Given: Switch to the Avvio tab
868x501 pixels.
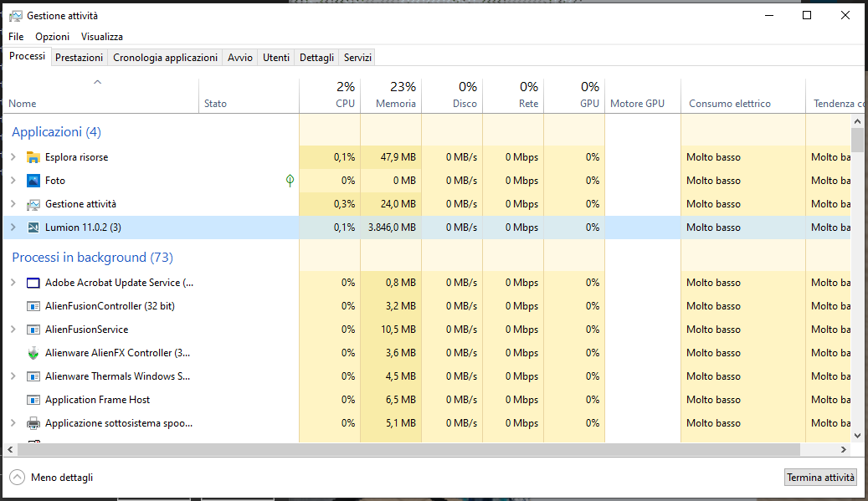Looking at the screenshot, I should pos(240,58).
